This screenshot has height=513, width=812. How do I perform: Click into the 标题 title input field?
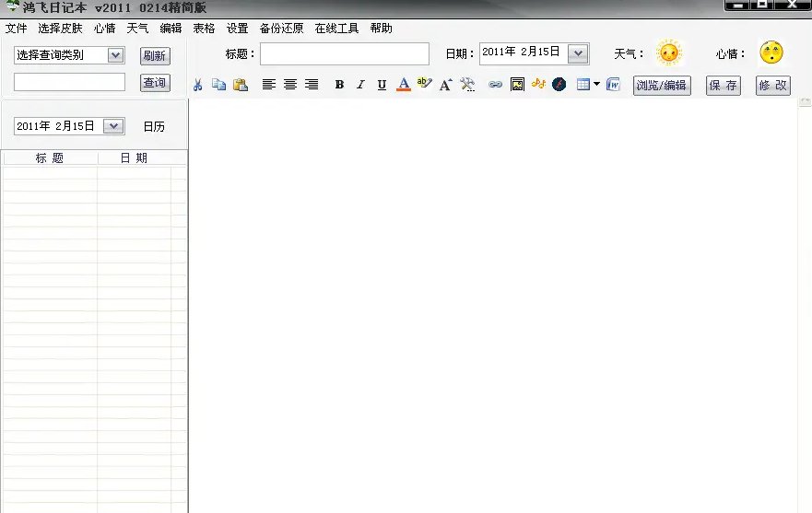click(344, 54)
